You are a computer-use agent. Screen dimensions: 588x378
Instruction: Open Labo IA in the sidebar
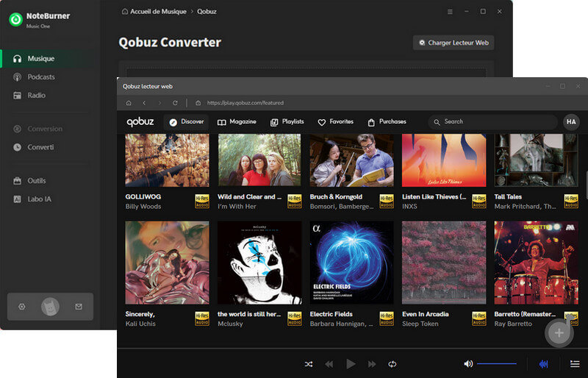(x=39, y=199)
